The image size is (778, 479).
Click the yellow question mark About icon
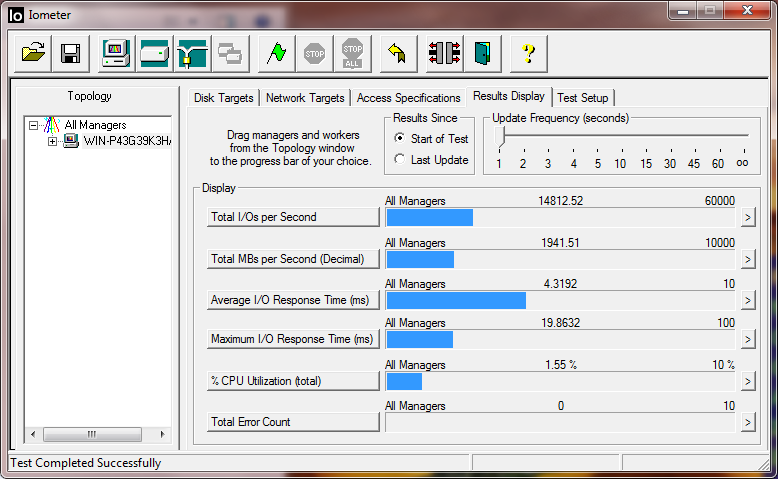529,54
